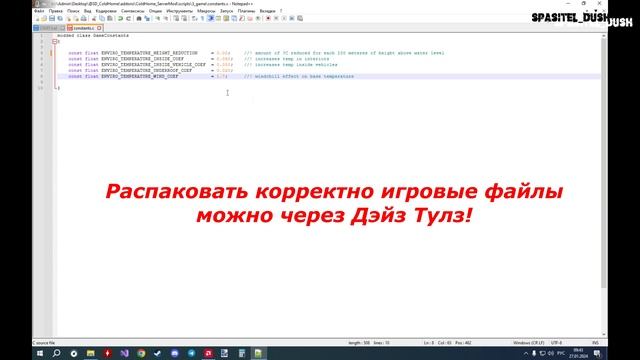Screen dimensions: 640x360
Task: Click the Paste toolbar icon
Action: pos(110,18)
